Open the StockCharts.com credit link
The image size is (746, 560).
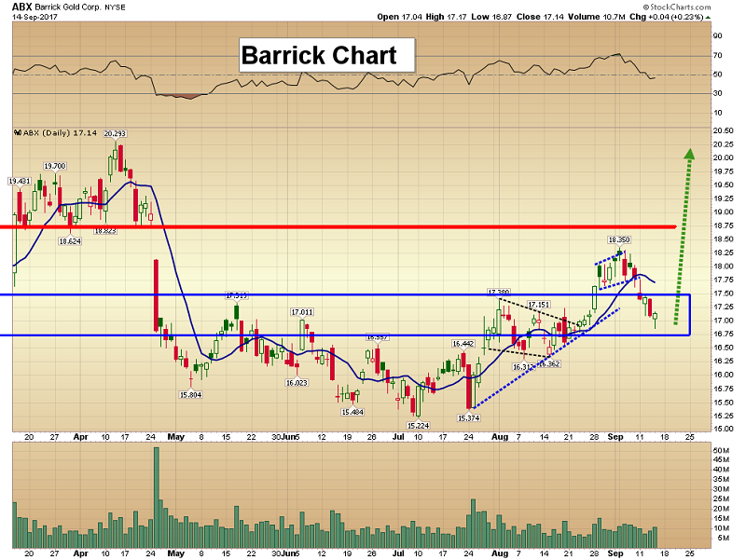677,7
